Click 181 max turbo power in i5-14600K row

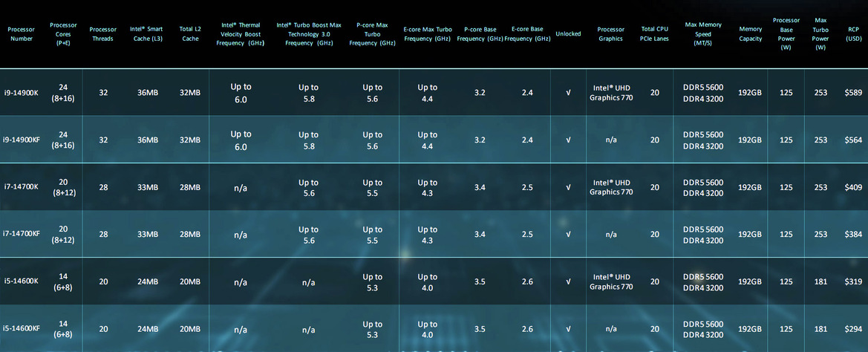point(820,281)
